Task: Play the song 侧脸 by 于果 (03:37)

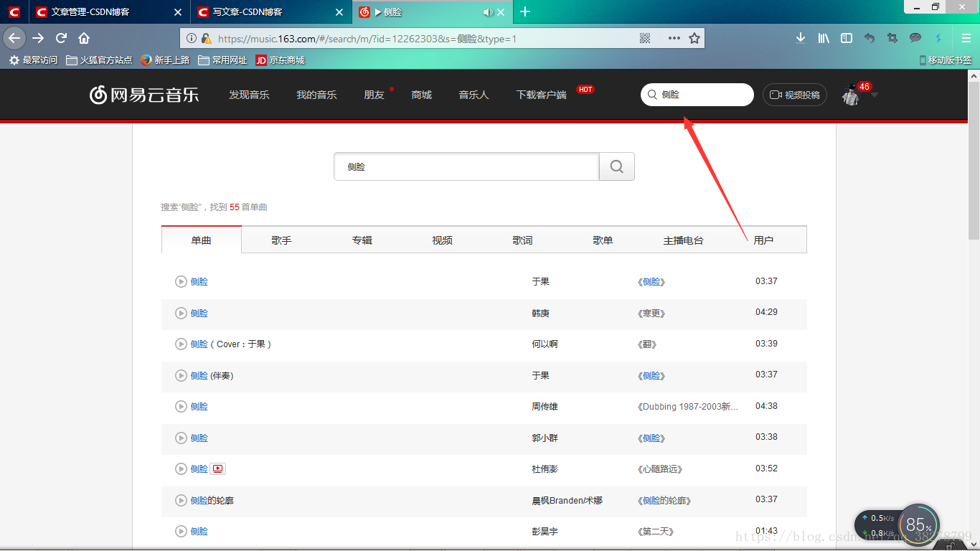Action: pos(181,281)
